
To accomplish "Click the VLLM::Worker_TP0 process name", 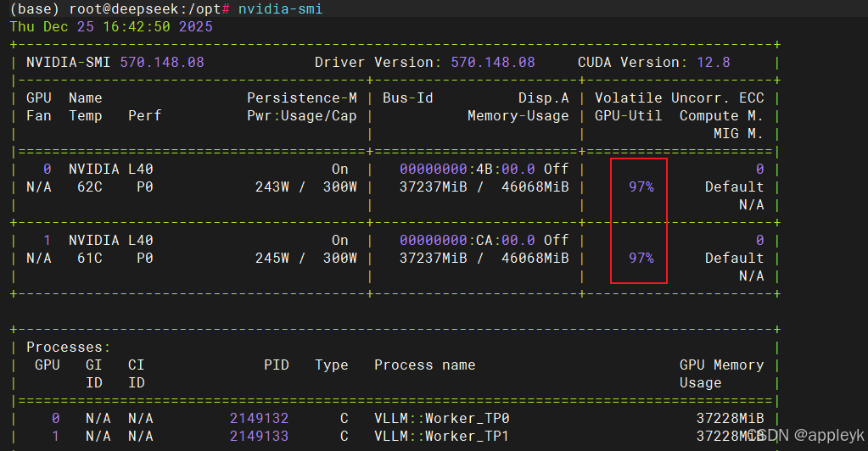I will (442, 418).
